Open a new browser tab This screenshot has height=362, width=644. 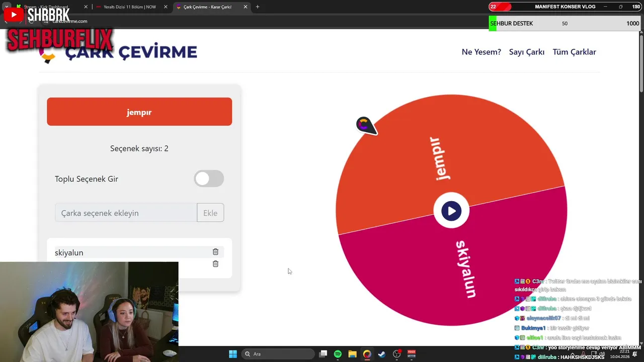(x=258, y=7)
